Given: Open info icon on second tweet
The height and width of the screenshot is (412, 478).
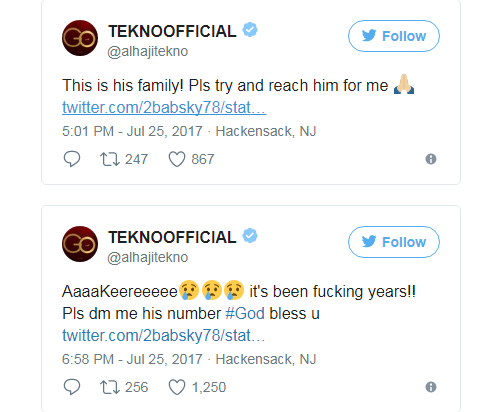Looking at the screenshot, I should (x=431, y=387).
